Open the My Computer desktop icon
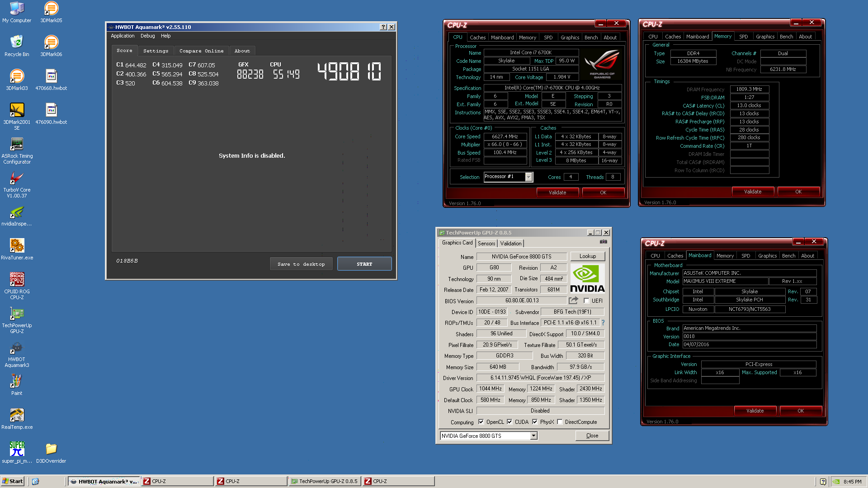The height and width of the screenshot is (488, 868). 17,12
